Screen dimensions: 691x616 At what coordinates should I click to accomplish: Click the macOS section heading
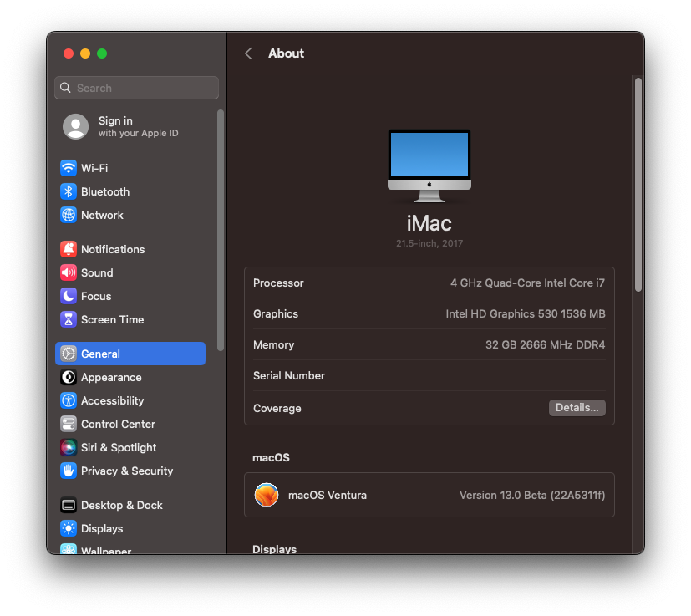271,457
